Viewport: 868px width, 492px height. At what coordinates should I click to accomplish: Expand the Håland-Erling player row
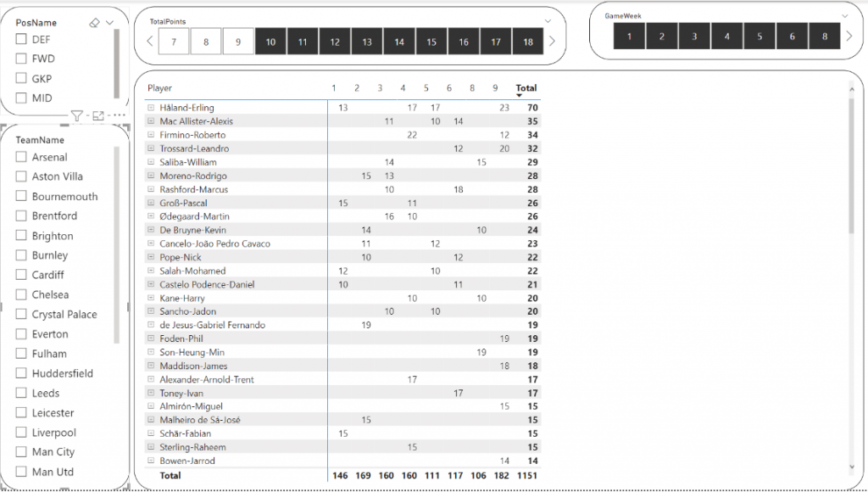[x=150, y=108]
